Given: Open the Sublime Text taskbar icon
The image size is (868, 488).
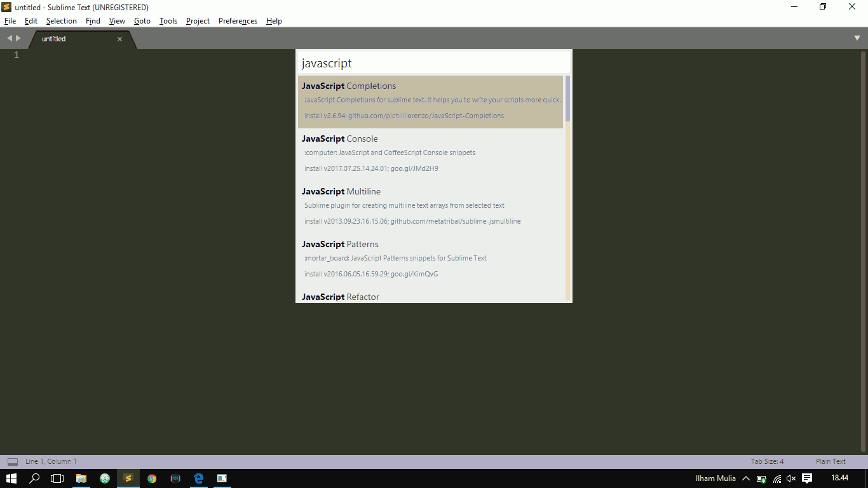Looking at the screenshot, I should pyautogui.click(x=128, y=478).
